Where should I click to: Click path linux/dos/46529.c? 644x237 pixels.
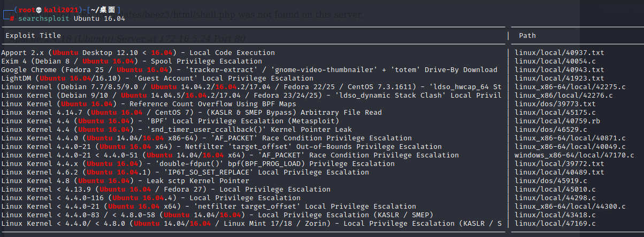click(x=551, y=130)
